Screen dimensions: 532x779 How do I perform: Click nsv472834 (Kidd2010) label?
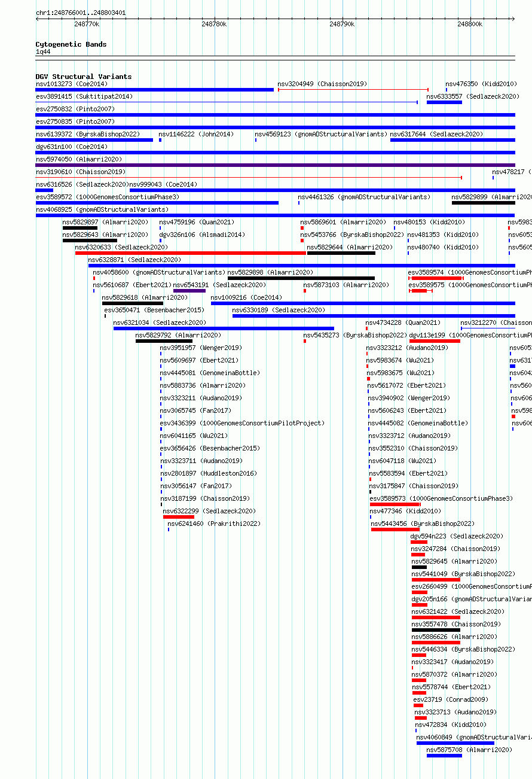[x=451, y=725]
